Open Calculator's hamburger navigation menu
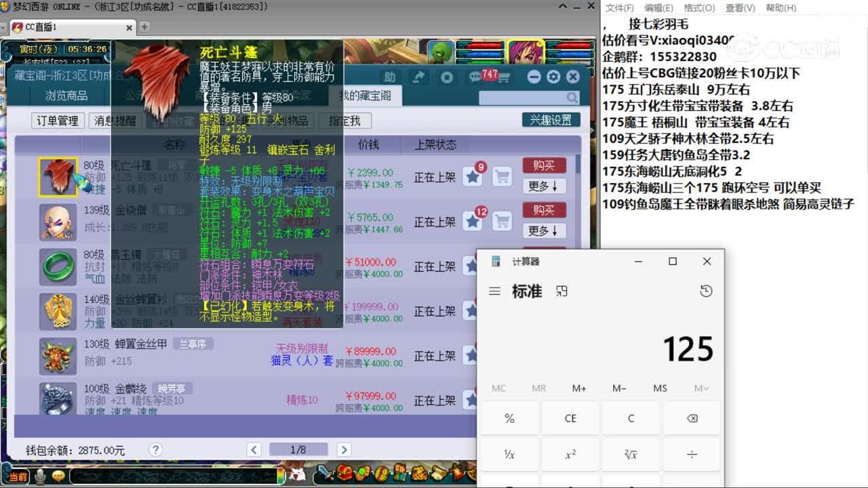This screenshot has height=488, width=868. point(496,291)
